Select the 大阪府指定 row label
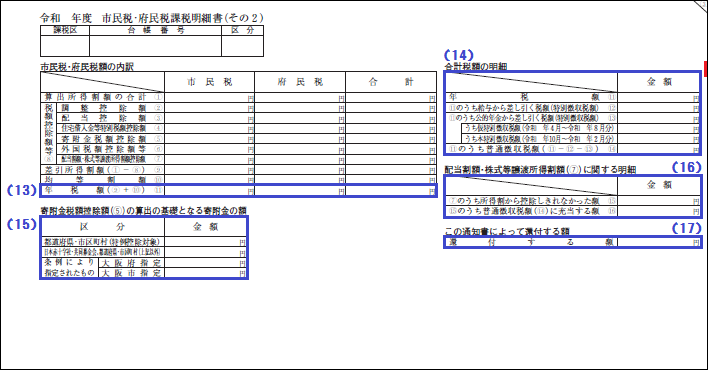This screenshot has width=708, height=370. click(131, 262)
